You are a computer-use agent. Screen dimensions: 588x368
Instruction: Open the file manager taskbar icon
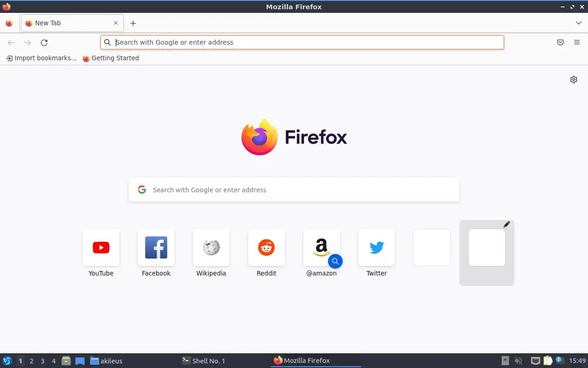[66, 361]
